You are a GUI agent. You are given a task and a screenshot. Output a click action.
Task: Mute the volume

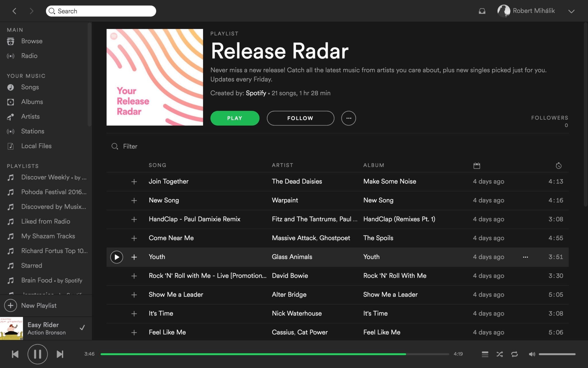tap(531, 354)
